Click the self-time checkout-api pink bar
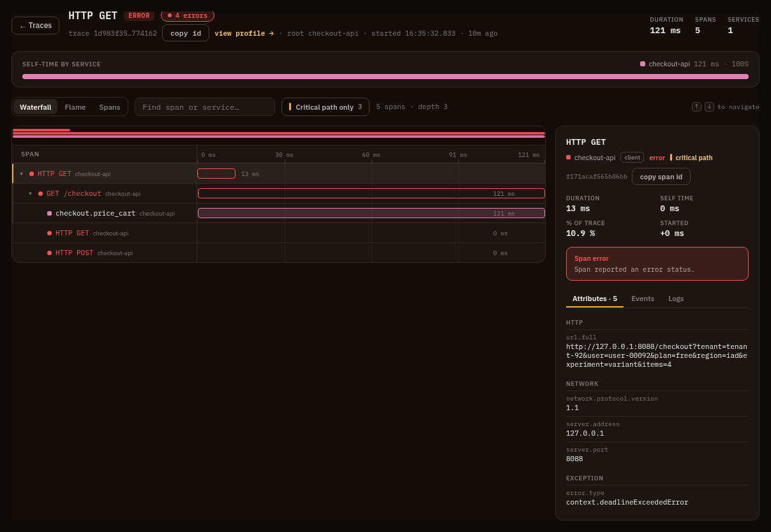 point(385,77)
